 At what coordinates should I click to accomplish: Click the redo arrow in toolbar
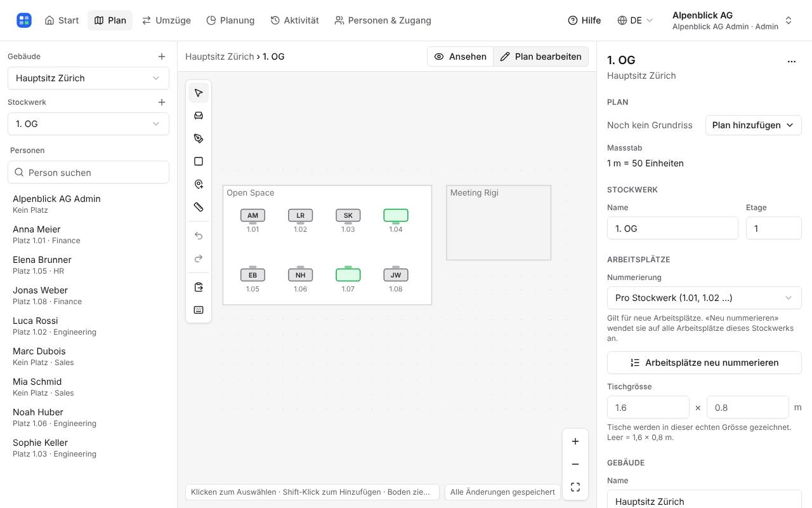pyautogui.click(x=199, y=258)
